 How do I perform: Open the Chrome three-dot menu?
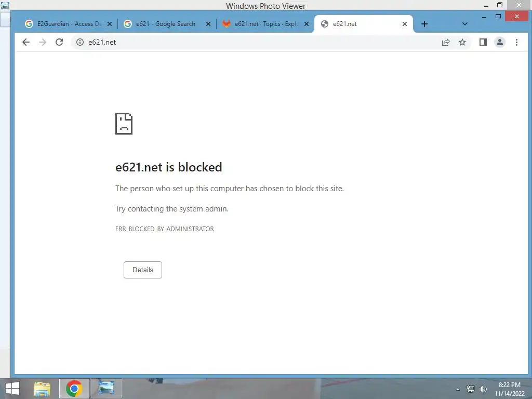pyautogui.click(x=516, y=42)
